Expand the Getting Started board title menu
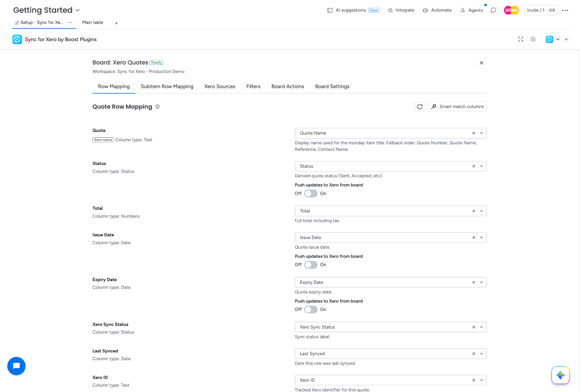Image resolution: width=580 pixels, height=392 pixels. pyautogui.click(x=78, y=10)
